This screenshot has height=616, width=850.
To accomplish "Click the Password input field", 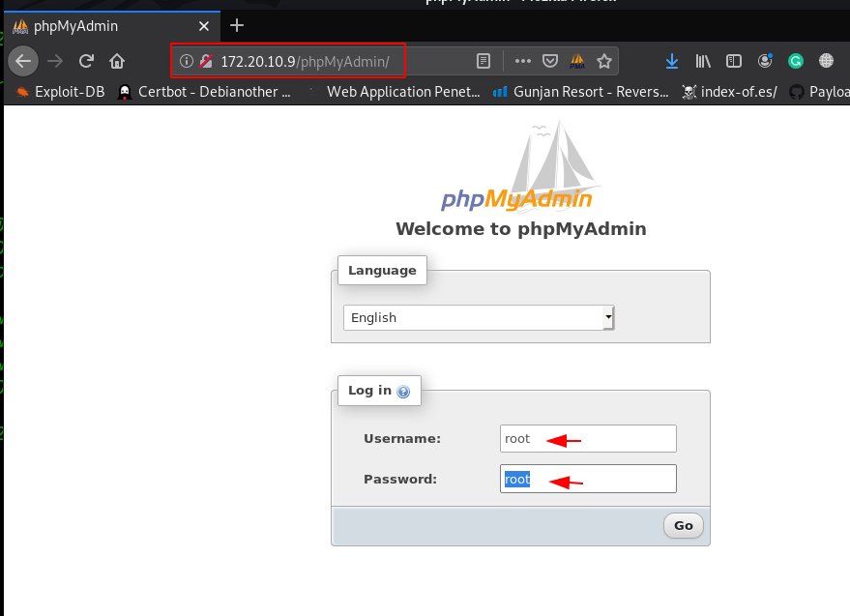I will click(x=588, y=479).
